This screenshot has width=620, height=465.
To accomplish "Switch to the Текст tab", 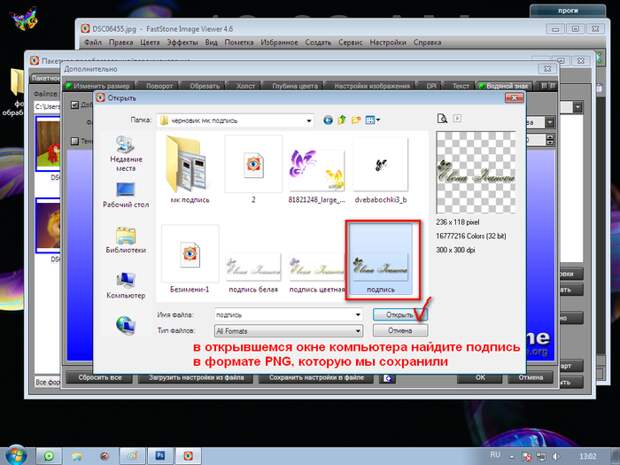I will point(460,86).
